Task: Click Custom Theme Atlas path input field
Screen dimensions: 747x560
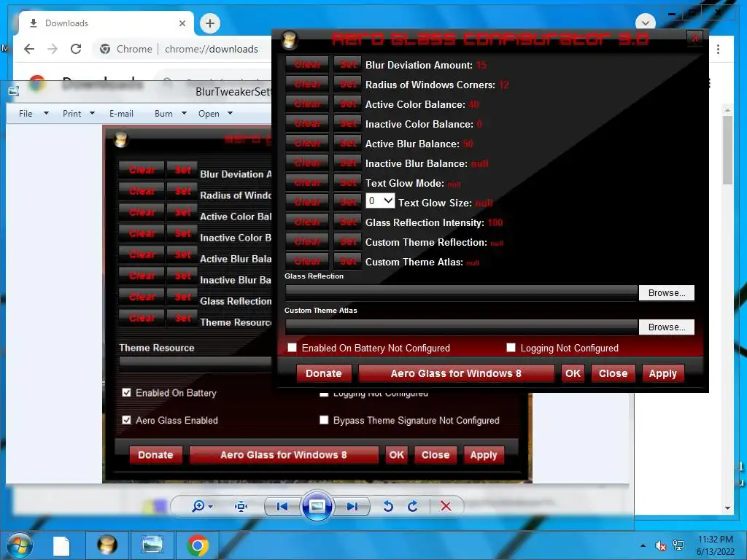Action: (x=461, y=327)
